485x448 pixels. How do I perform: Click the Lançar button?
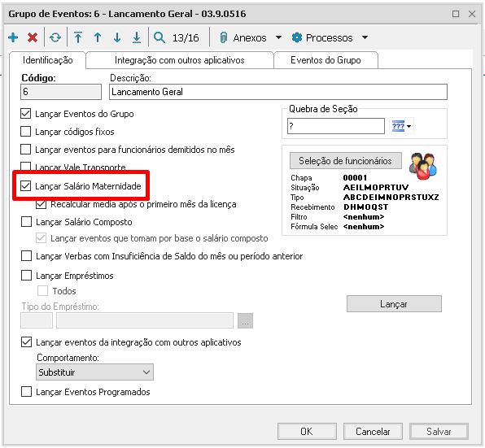tap(394, 304)
